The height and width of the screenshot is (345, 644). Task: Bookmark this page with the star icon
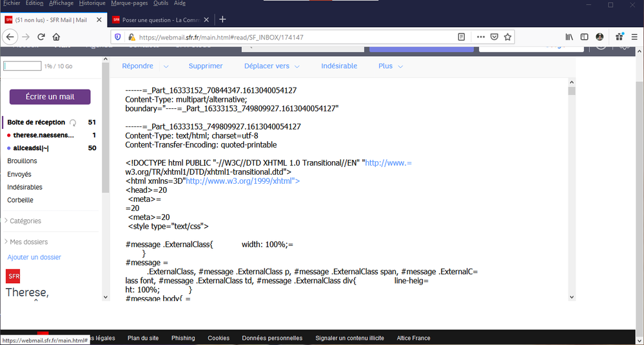point(508,37)
